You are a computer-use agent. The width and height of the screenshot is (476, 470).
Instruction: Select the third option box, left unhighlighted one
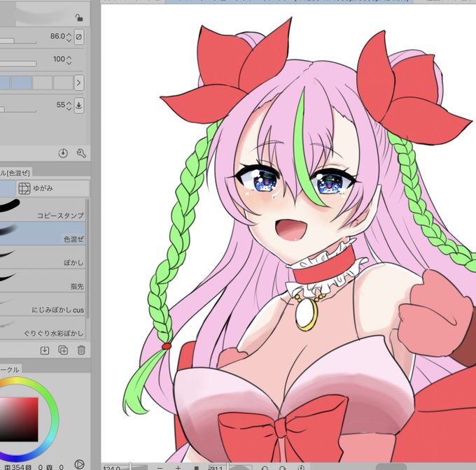pos(42,83)
